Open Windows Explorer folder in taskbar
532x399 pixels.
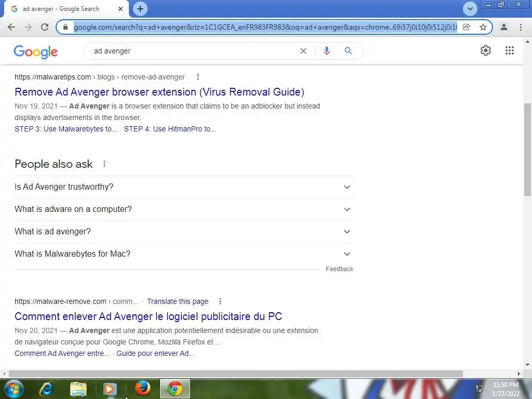point(78,389)
